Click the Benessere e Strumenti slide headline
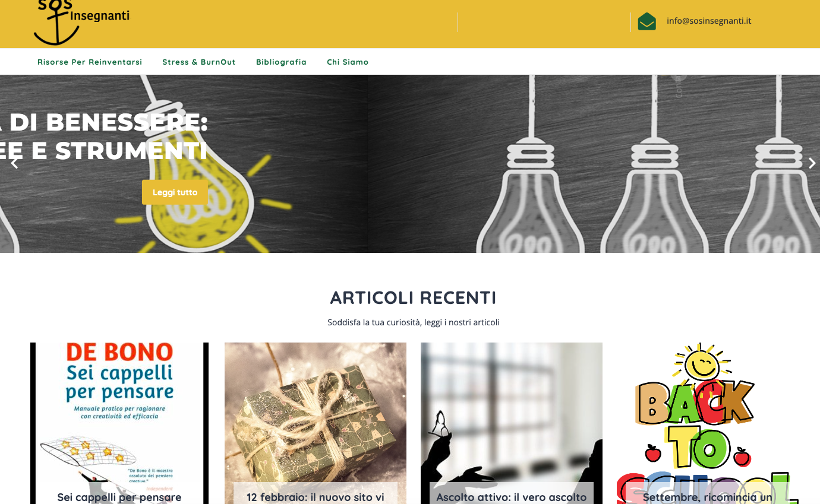Image resolution: width=820 pixels, height=504 pixels. 104,137
